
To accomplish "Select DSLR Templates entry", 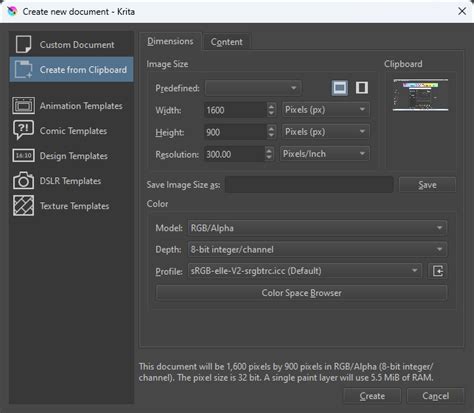I will pyautogui.click(x=71, y=181).
